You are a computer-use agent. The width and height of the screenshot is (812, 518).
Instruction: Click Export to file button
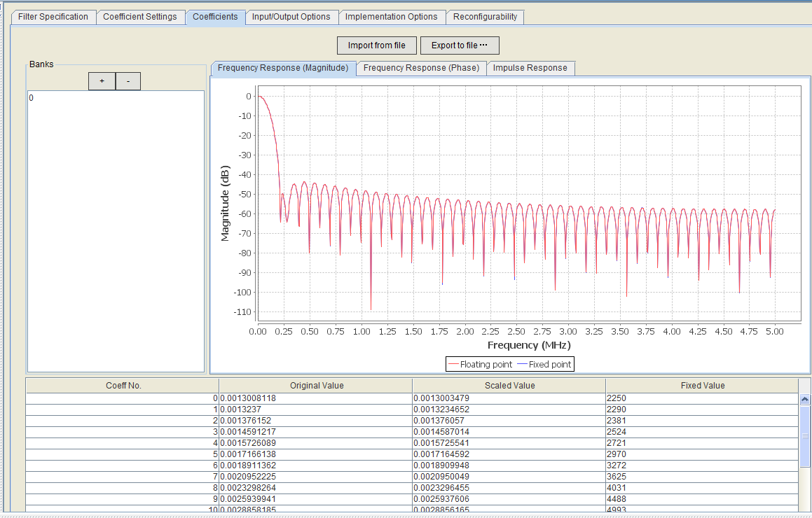[x=459, y=45]
